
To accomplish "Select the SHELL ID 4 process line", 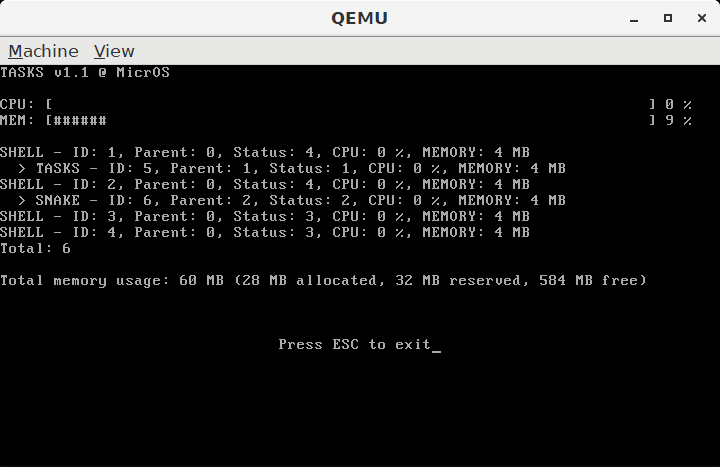I will [265, 233].
